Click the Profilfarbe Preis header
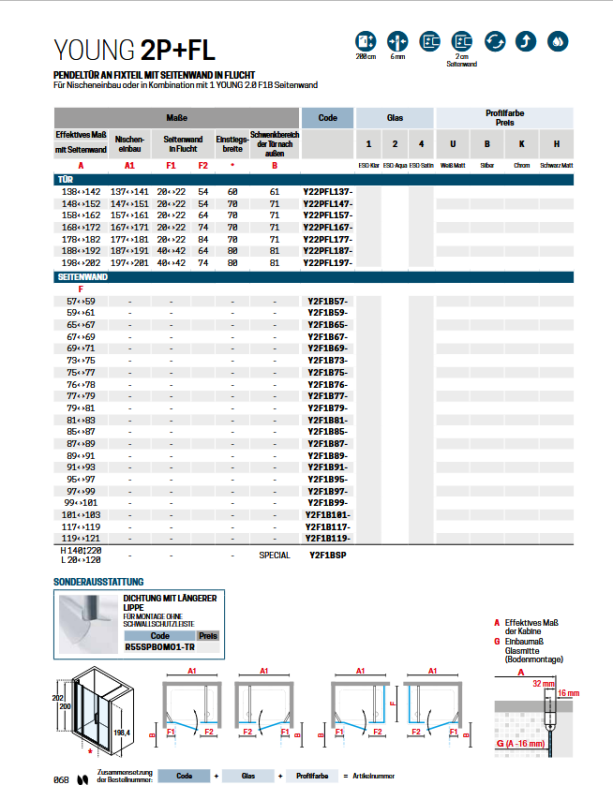The image size is (613, 800). click(504, 118)
